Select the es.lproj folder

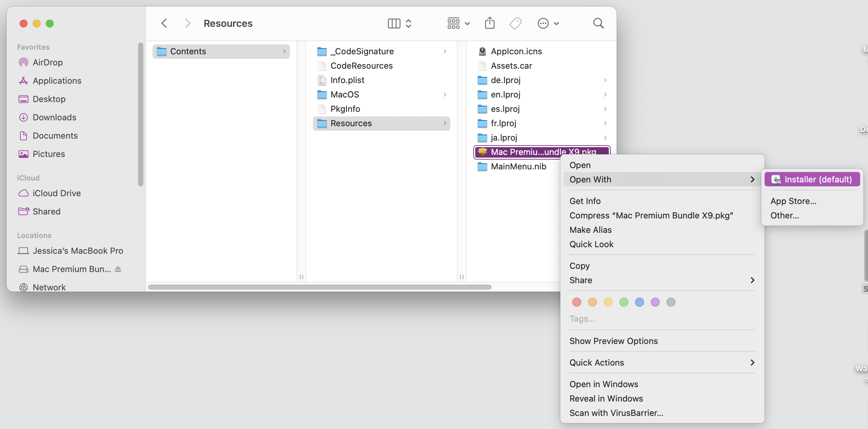(542, 109)
